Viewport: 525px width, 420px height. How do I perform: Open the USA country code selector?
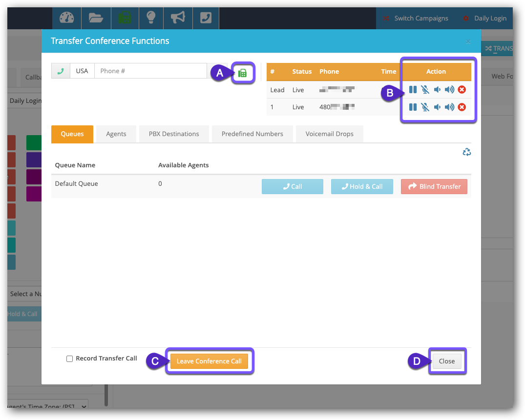82,71
